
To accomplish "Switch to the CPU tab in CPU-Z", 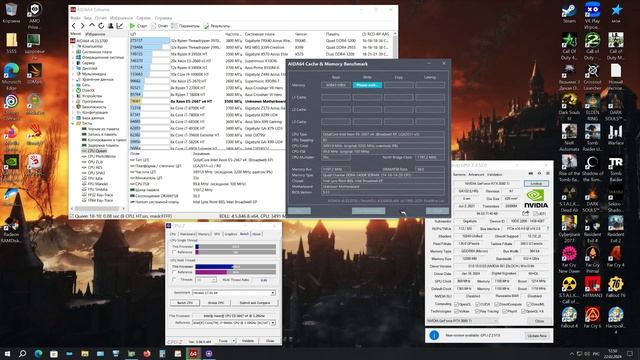I will point(173,234).
